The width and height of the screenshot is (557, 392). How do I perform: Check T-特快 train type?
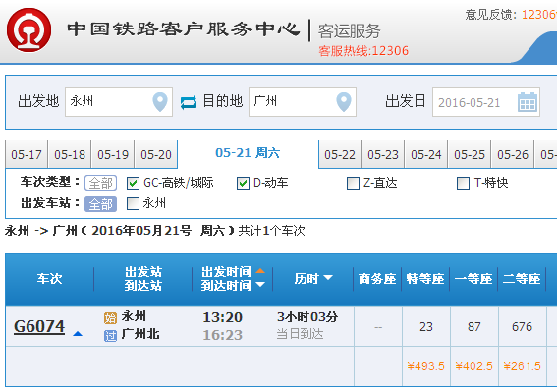[x=463, y=184]
